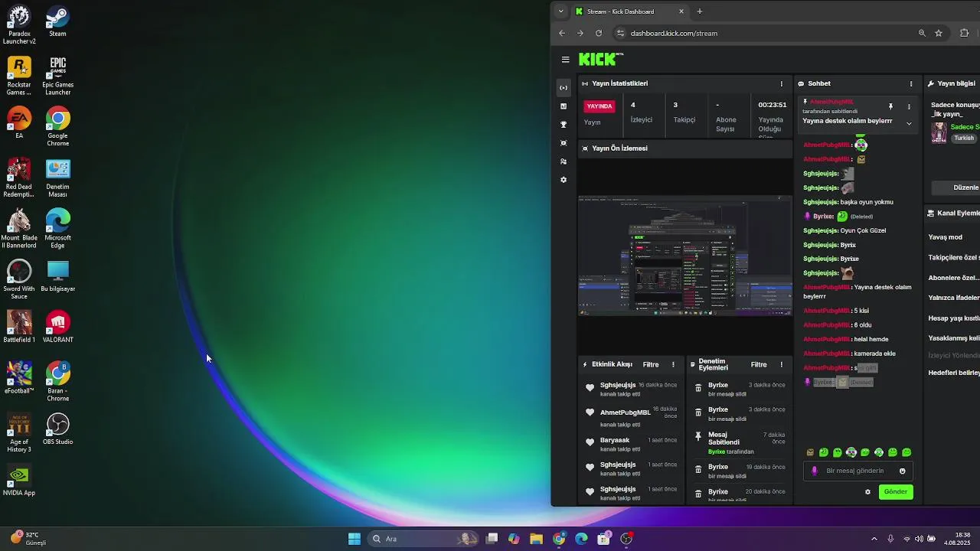The width and height of the screenshot is (980, 551).
Task: Click the YAYINDA live status badge
Action: coord(599,106)
